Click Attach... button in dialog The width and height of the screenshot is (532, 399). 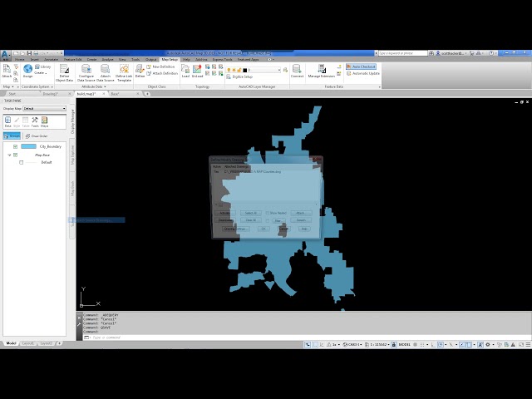pos(301,213)
